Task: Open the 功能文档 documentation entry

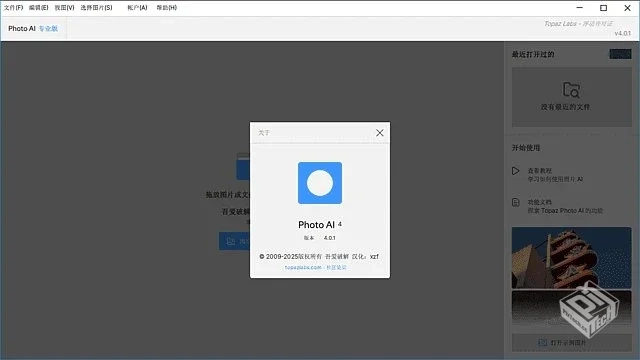Action: pos(565,207)
